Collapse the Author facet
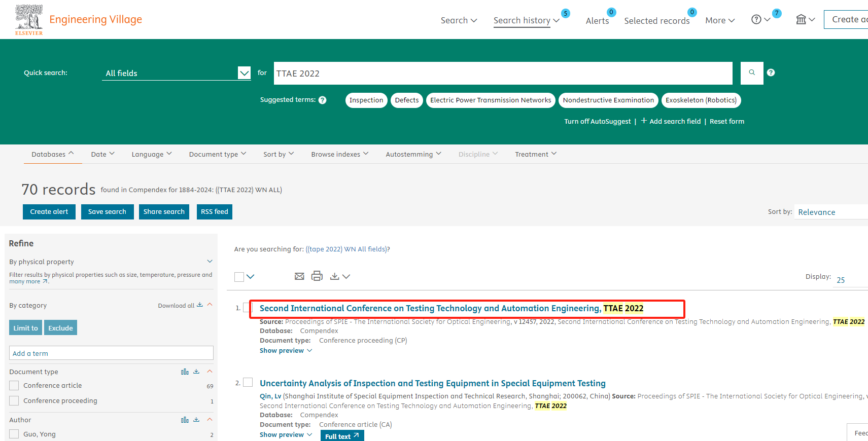 (210, 419)
